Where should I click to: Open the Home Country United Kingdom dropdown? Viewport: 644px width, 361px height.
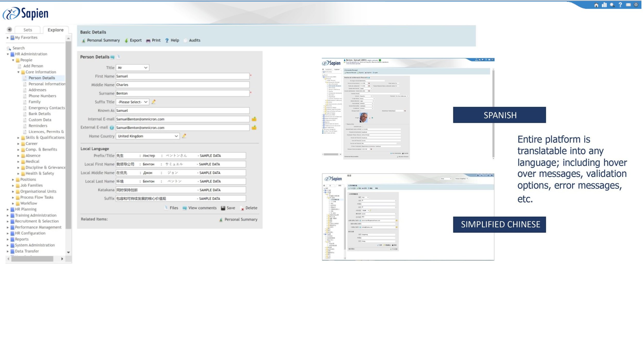148,136
